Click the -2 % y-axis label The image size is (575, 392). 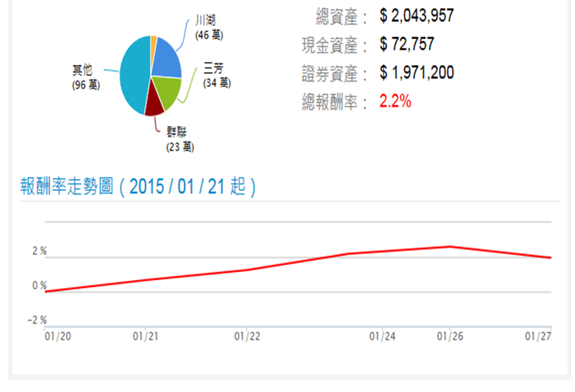pos(37,320)
